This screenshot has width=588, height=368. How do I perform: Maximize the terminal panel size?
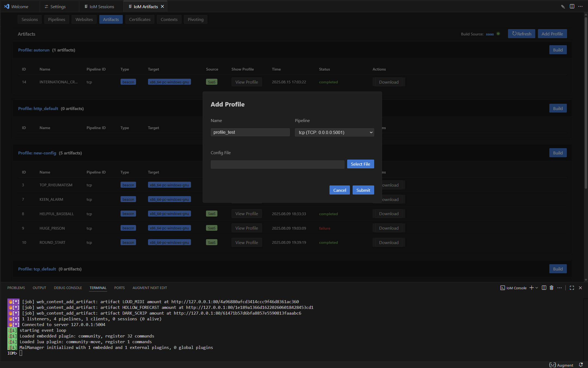[572, 288]
